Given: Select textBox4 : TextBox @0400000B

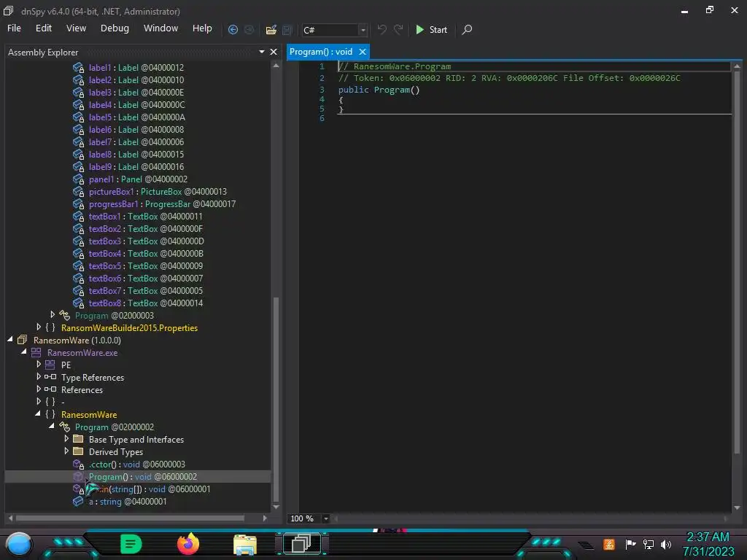Looking at the screenshot, I should tap(146, 253).
